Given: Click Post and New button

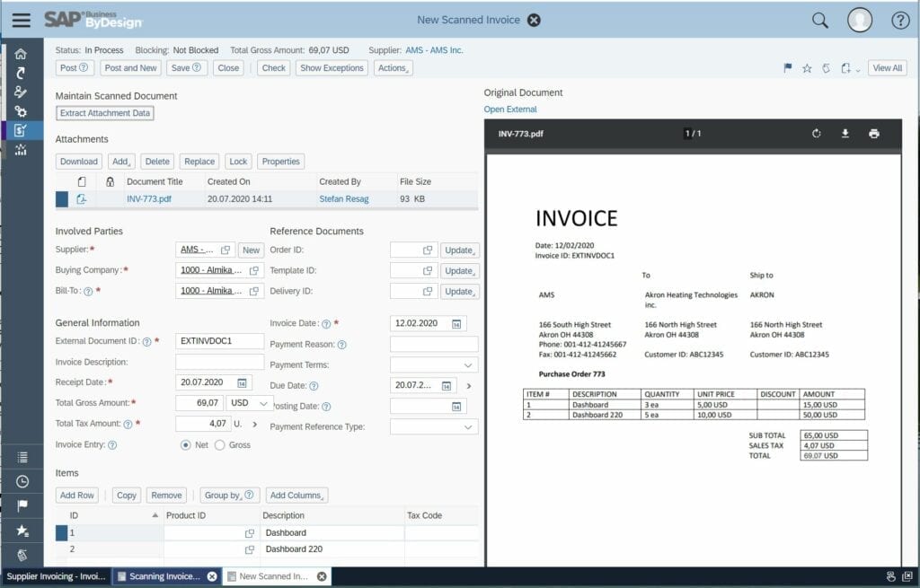Looking at the screenshot, I should pyautogui.click(x=131, y=68).
